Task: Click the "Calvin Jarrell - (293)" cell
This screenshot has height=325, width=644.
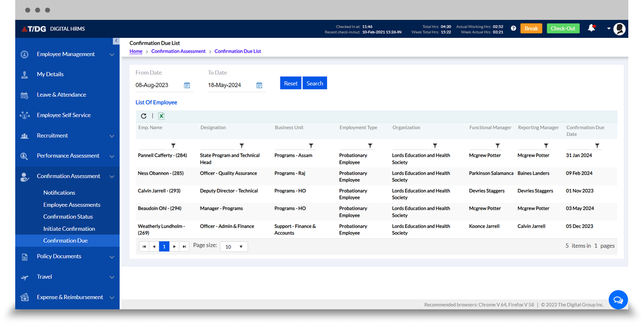Action: (159, 191)
